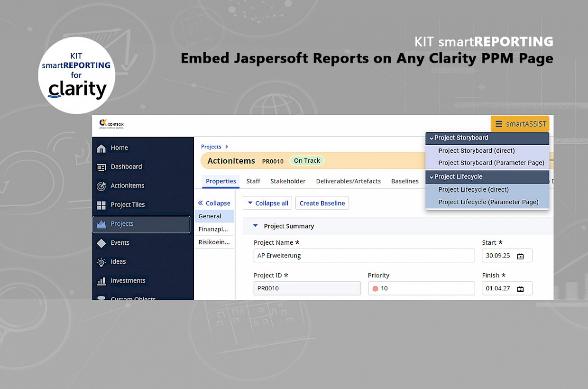Image resolution: width=588 pixels, height=389 pixels.
Task: Open Project Tiles grid icon
Action: tap(101, 205)
